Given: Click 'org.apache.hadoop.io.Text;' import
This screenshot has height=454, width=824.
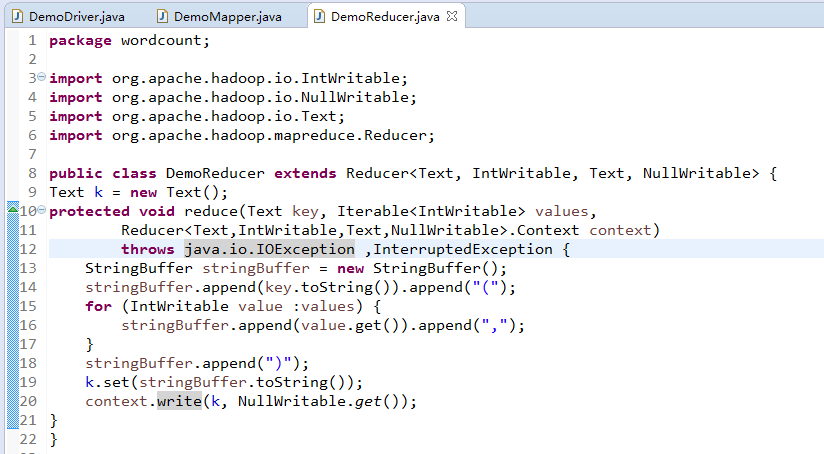Looking at the screenshot, I should coord(228,116).
